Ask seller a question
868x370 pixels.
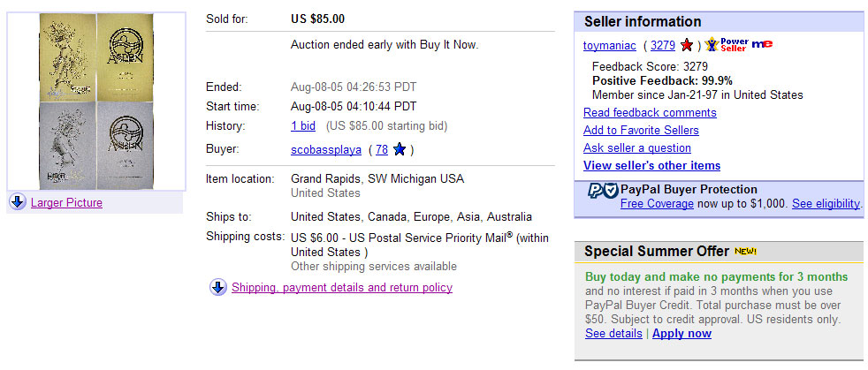coord(636,147)
